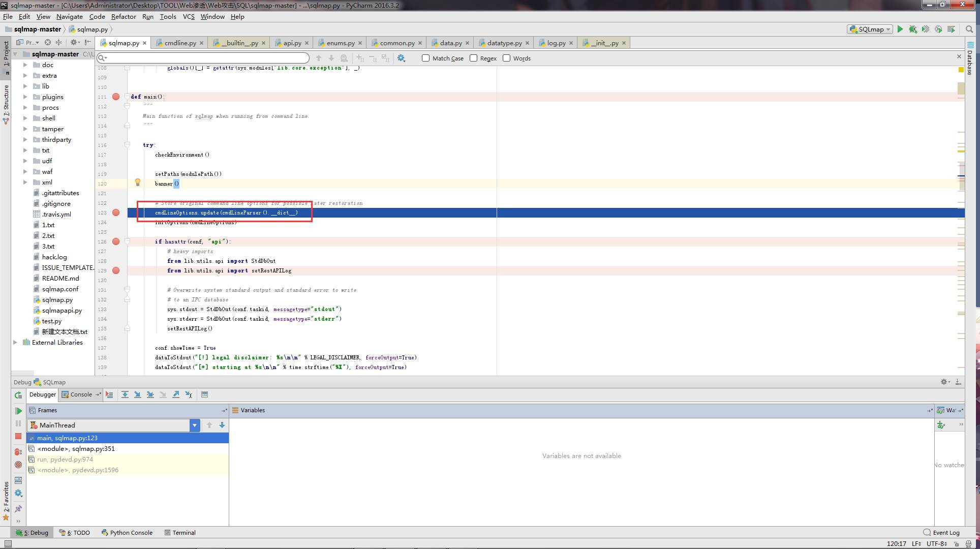The height and width of the screenshot is (549, 980).
Task: Open find settings gear in search bar
Action: tap(401, 58)
